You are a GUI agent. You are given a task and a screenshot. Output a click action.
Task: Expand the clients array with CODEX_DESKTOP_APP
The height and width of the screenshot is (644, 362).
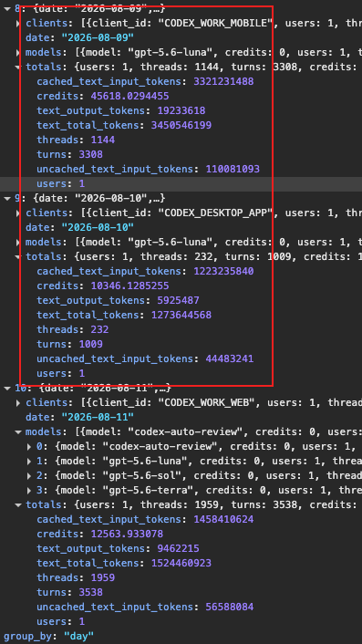click(18, 213)
